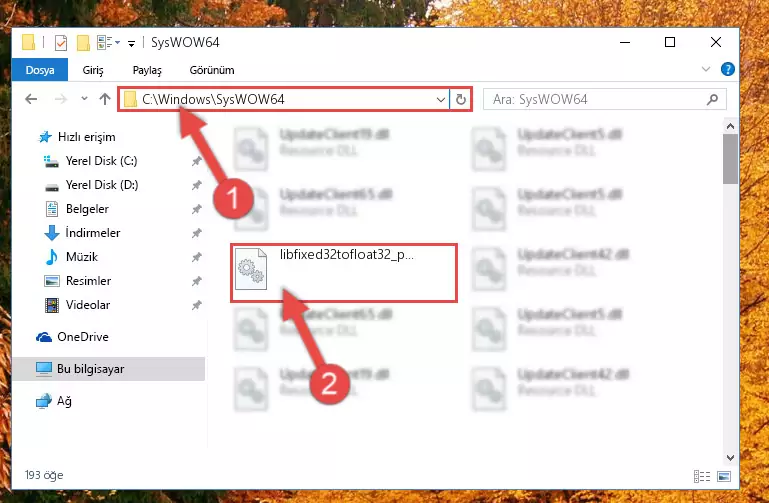
Task: Click the pin icon next to Resimler
Action: 196,281
